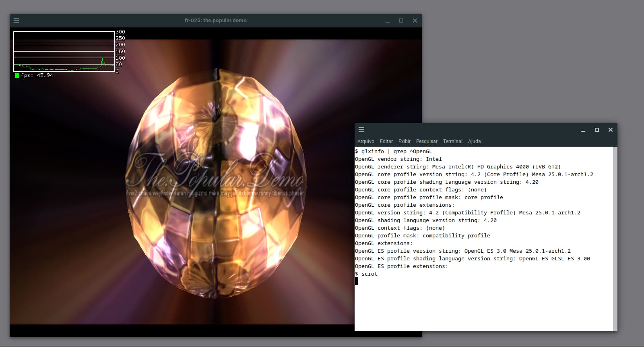Click the 'OpenGL extensions:' line
The image size is (644, 347).
384,243
